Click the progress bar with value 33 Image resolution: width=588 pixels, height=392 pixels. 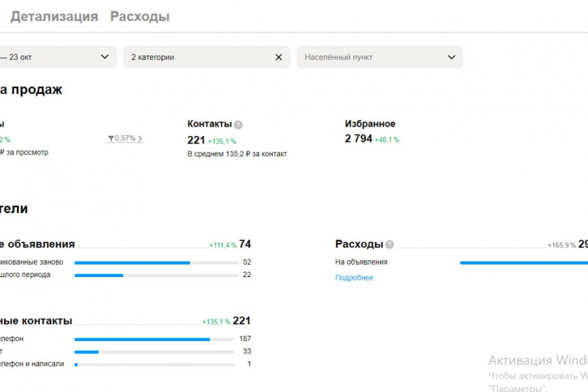(x=154, y=352)
